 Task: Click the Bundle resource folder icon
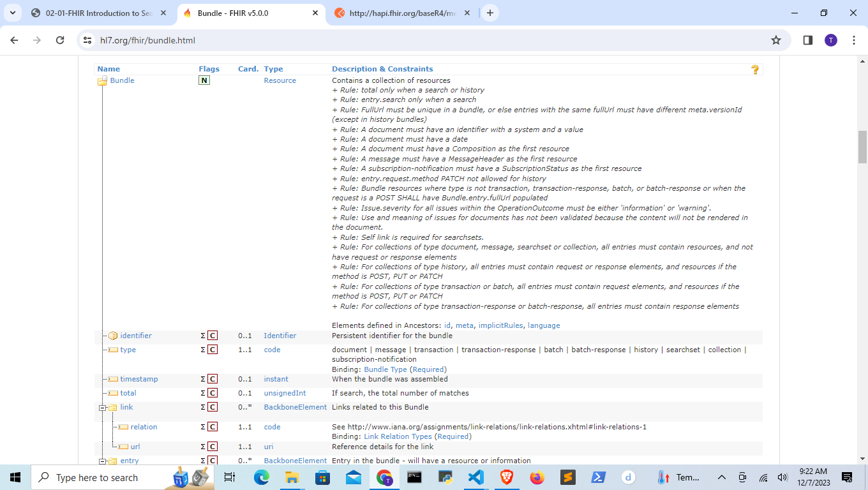(x=102, y=81)
